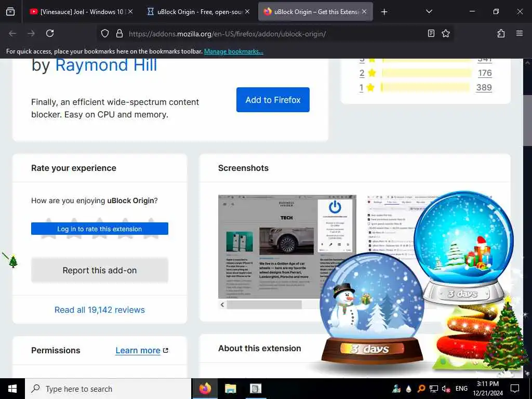This screenshot has width=532, height=399.
Task: Open Firefox from the taskbar
Action: [205, 389]
